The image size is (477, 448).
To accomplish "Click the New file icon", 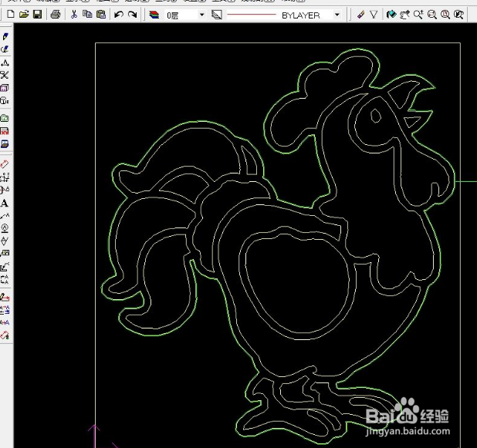I will click(x=10, y=15).
